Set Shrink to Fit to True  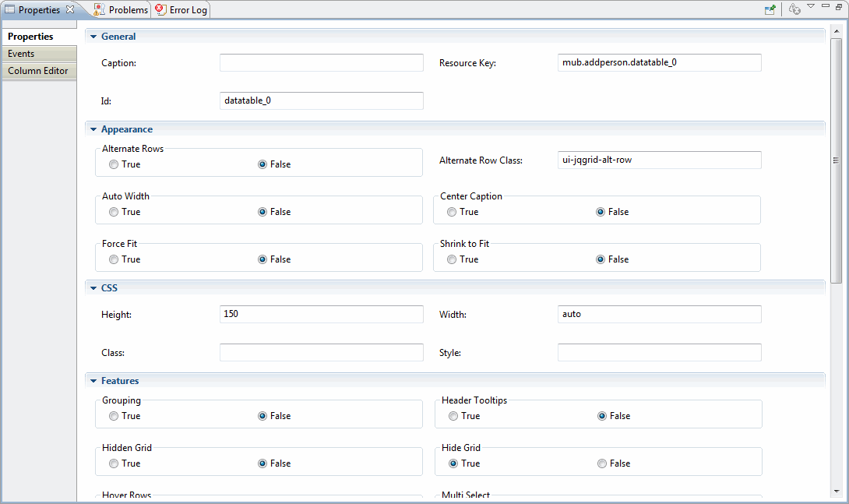(x=452, y=260)
